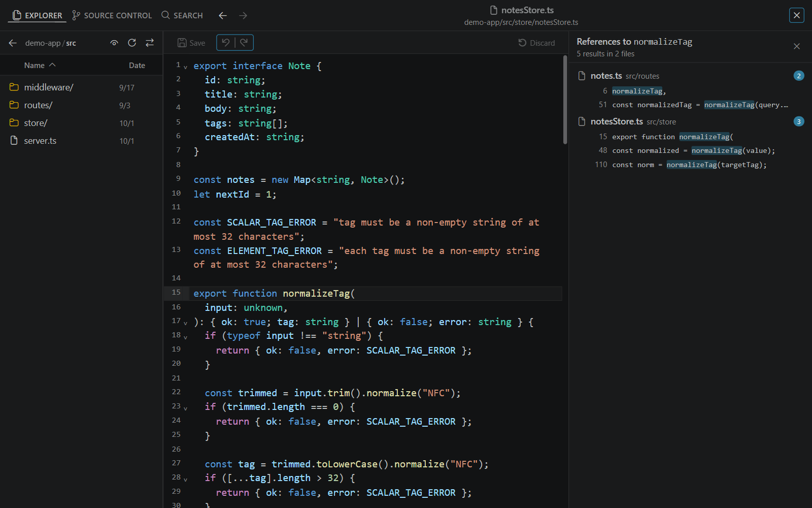Click the editor vertical scrollbar
Image resolution: width=812 pixels, height=508 pixels.
pos(565,100)
